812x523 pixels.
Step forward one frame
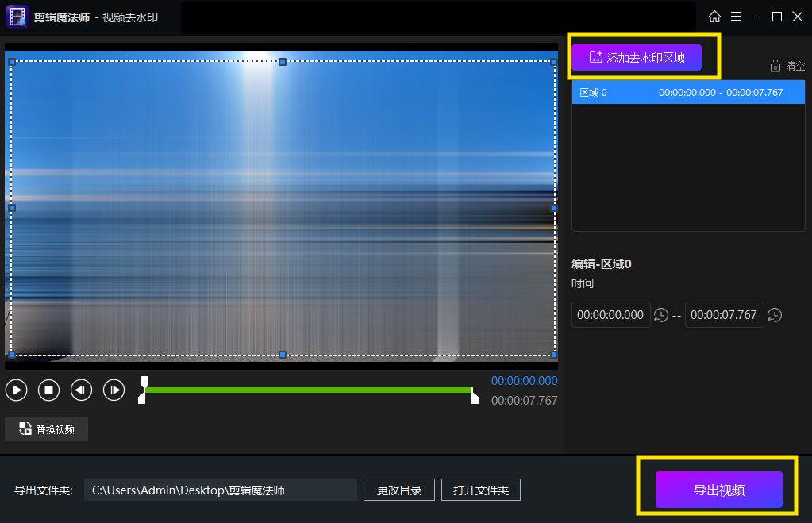(x=114, y=390)
